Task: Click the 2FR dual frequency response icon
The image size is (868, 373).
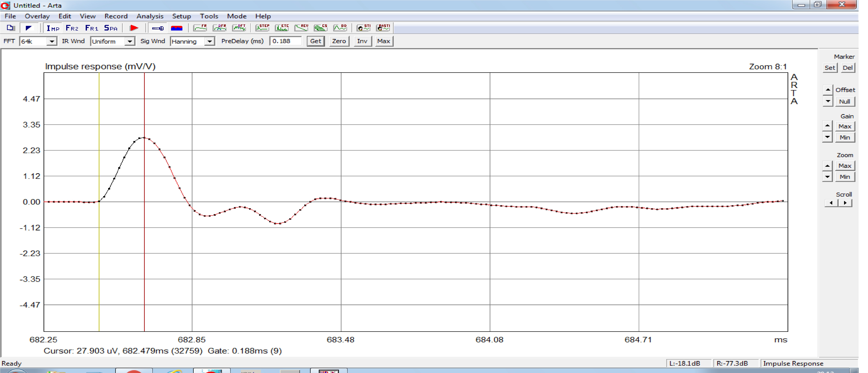Action: (219, 28)
